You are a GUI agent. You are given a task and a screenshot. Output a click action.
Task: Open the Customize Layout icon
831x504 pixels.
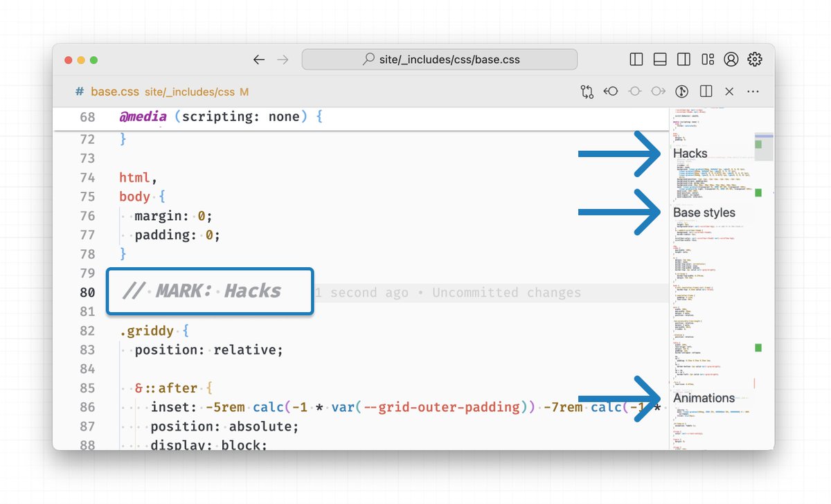point(707,60)
